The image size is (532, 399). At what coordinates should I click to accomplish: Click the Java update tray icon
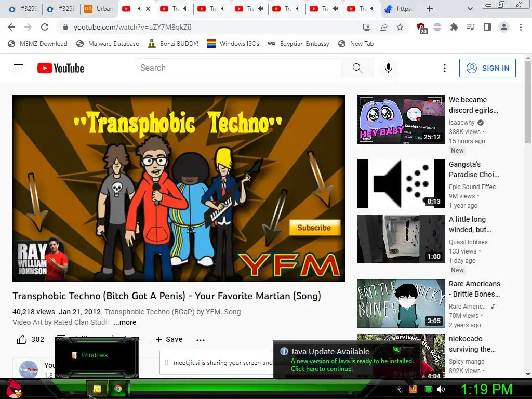click(x=413, y=389)
